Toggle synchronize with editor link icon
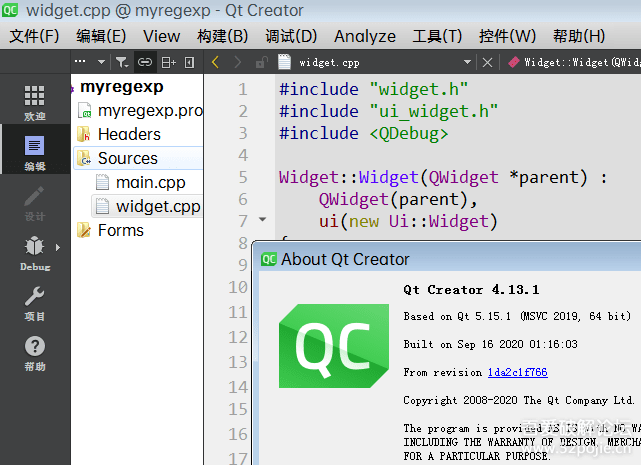 click(x=145, y=62)
